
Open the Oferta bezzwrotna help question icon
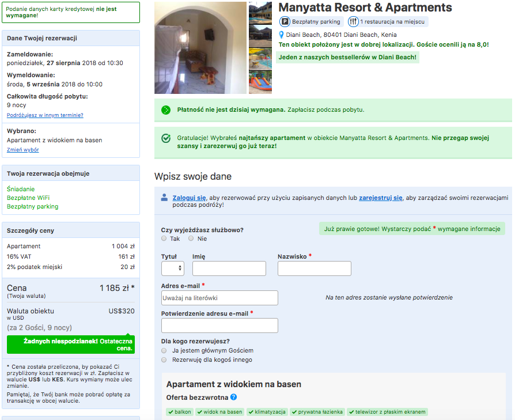point(233,397)
